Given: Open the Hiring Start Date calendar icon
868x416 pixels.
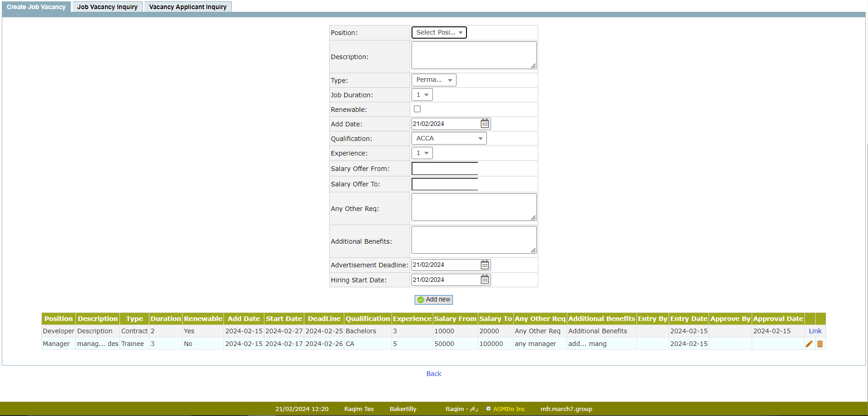Looking at the screenshot, I should coord(485,280).
